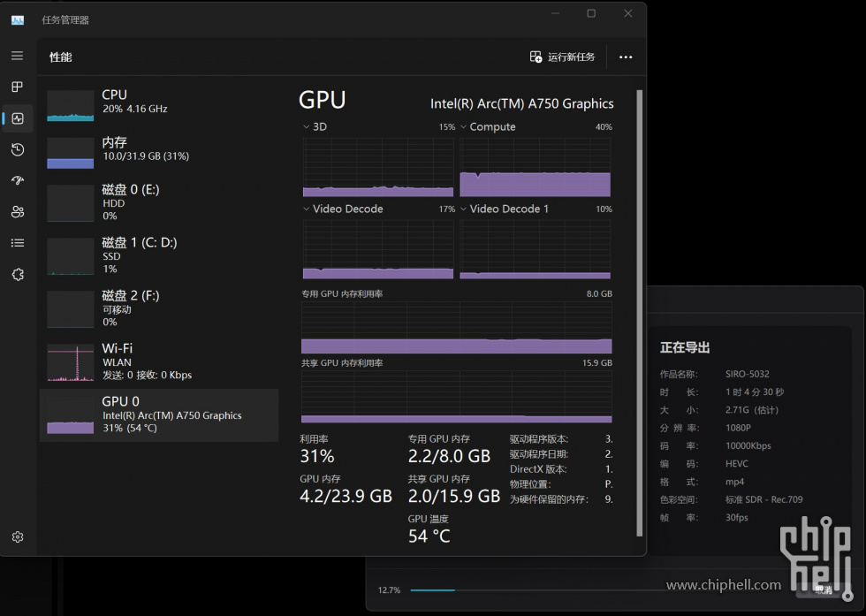Select the GPU 0 Arc A750 entry
The width and height of the screenshot is (866, 616).
click(x=159, y=414)
